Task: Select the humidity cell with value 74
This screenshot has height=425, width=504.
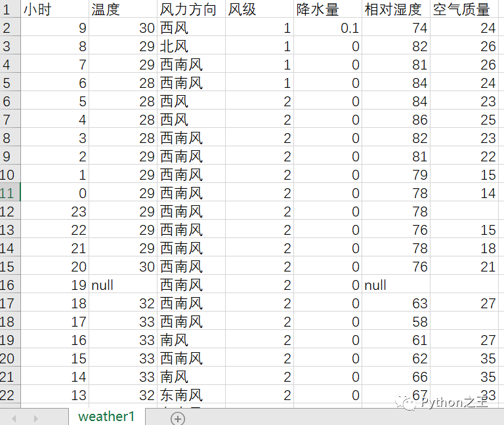Action: coord(396,28)
